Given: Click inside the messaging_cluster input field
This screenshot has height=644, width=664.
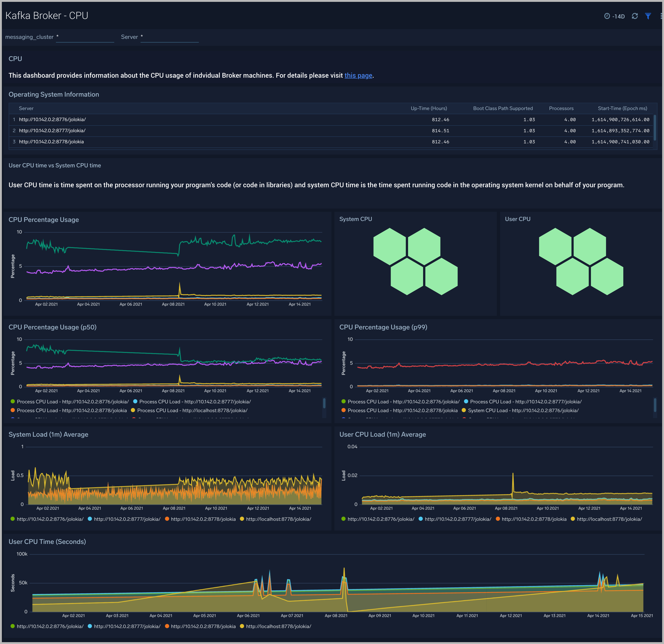Looking at the screenshot, I should click(x=85, y=37).
